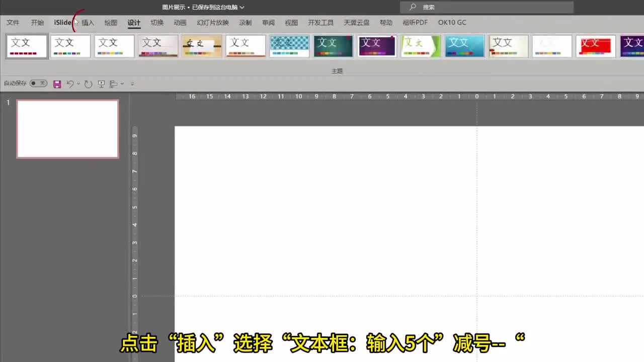Switch to the 插入 ribbon tab
Viewport: 644px width, 362px height.
[88, 23]
